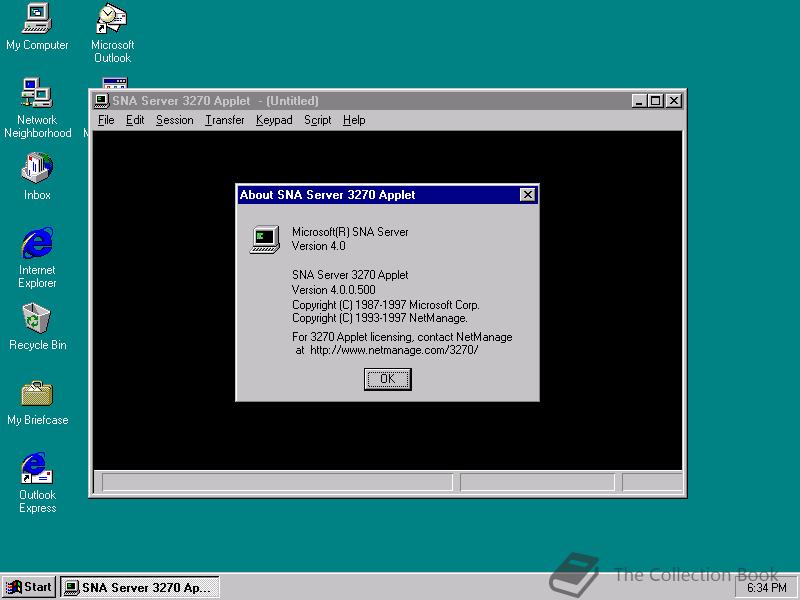Open the Keypad menu
This screenshot has height=600, width=800.
pos(274,120)
